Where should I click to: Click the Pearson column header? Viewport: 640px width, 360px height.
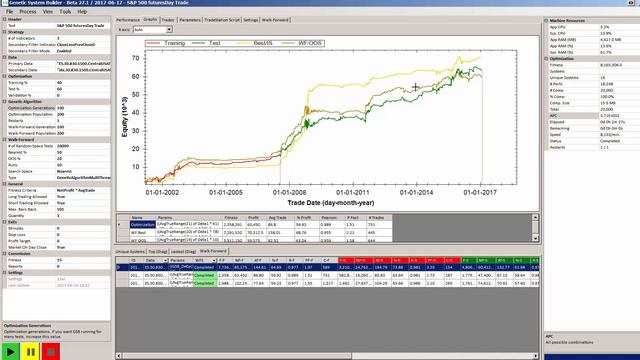point(331,218)
